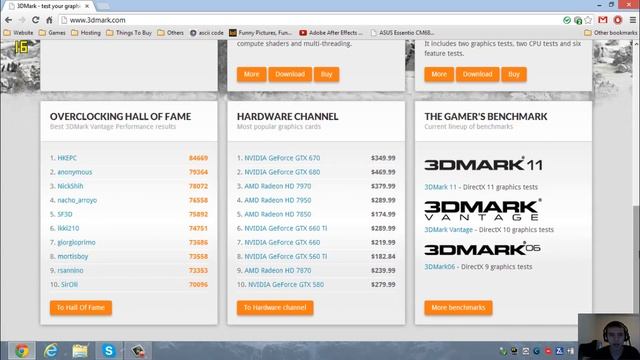Open the 3DMark06 text link
The height and width of the screenshot is (360, 640).
click(440, 267)
